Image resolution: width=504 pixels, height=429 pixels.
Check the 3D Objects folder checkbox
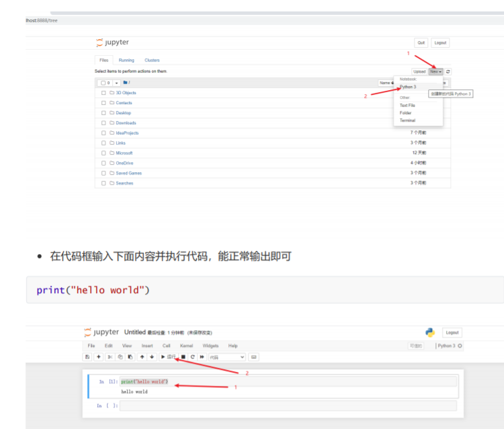tap(103, 93)
